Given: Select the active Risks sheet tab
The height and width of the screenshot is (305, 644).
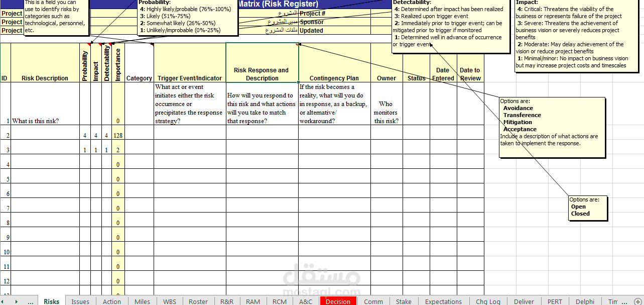Looking at the screenshot, I should pos(51,301).
